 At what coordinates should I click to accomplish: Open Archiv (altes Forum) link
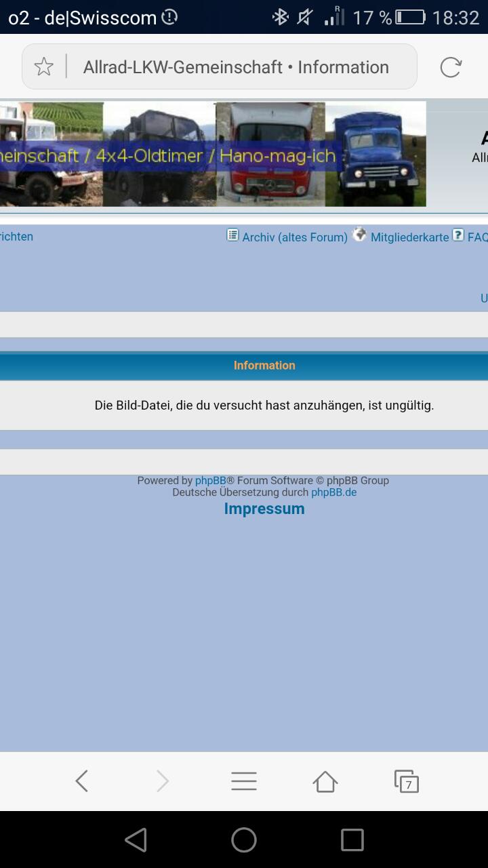point(295,237)
